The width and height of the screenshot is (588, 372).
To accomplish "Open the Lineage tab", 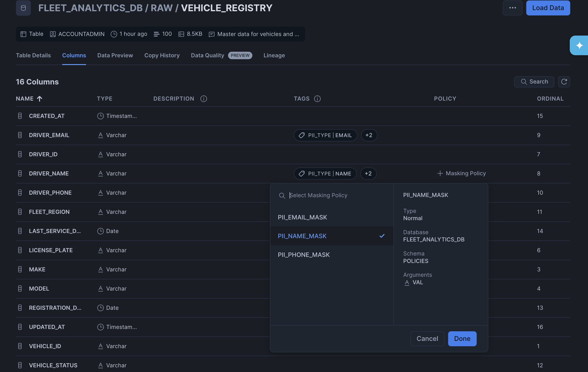I will tap(274, 55).
